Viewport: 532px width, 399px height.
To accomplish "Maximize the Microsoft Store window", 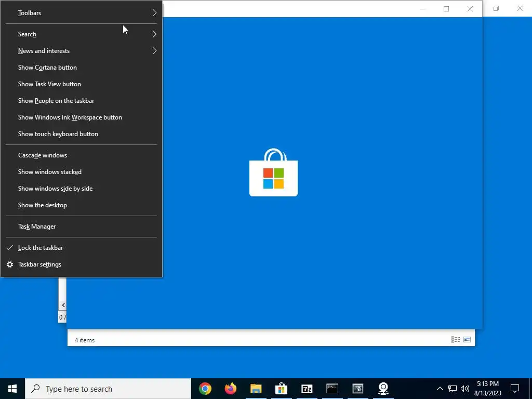I will (x=446, y=9).
